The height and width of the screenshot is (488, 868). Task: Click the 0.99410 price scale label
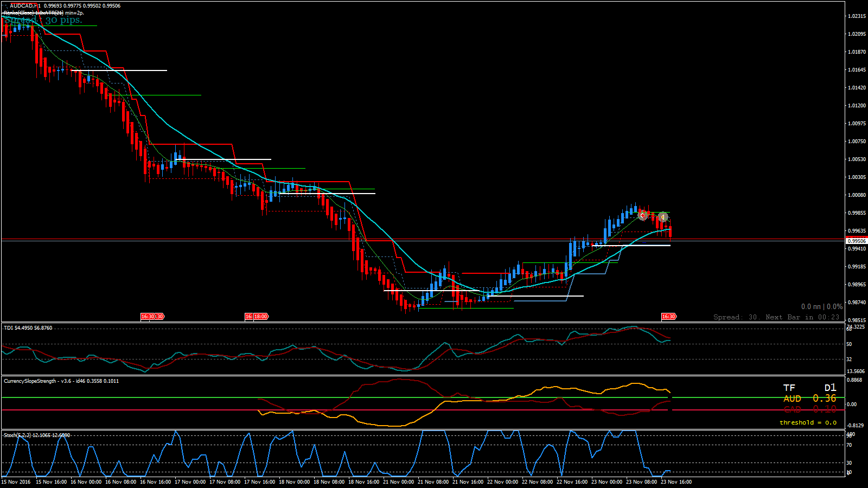point(857,249)
